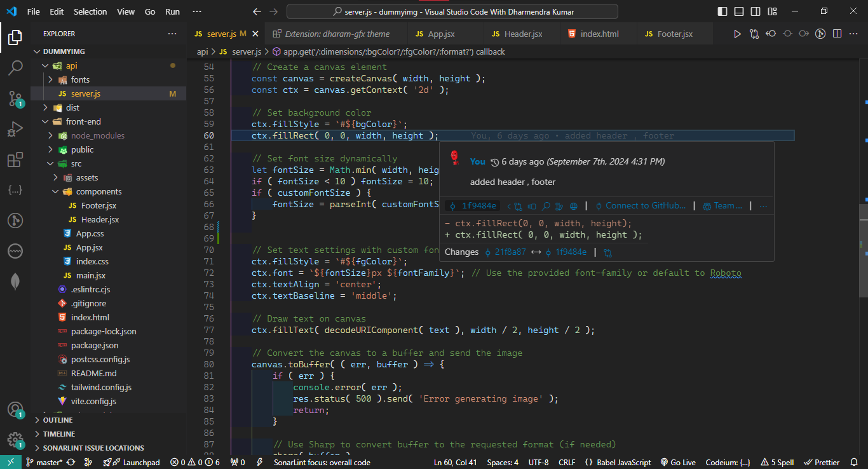Click the Connect to GitHub link
Viewport: 868px width, 469px height.
pyautogui.click(x=640, y=206)
